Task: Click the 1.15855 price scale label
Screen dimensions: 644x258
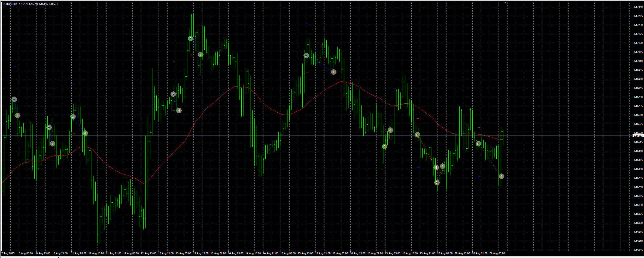Action: click(638, 250)
